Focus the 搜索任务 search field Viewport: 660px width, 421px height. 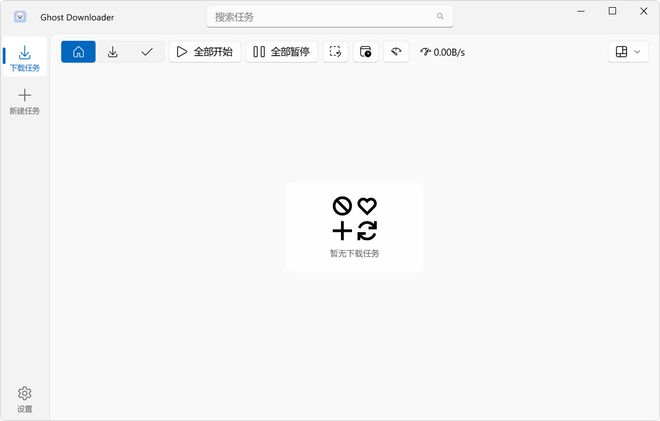tap(330, 17)
